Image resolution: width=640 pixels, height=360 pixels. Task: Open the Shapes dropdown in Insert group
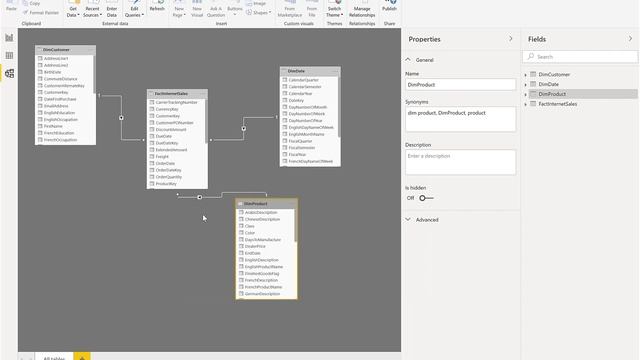point(258,13)
